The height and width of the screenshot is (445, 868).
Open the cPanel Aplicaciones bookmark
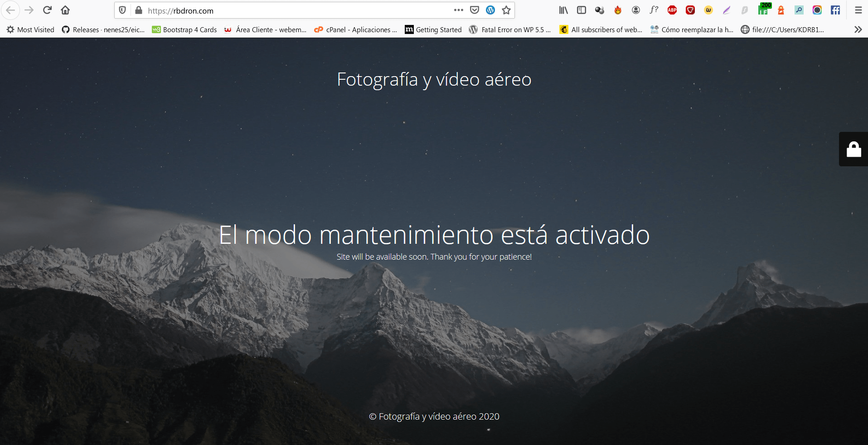pos(356,29)
